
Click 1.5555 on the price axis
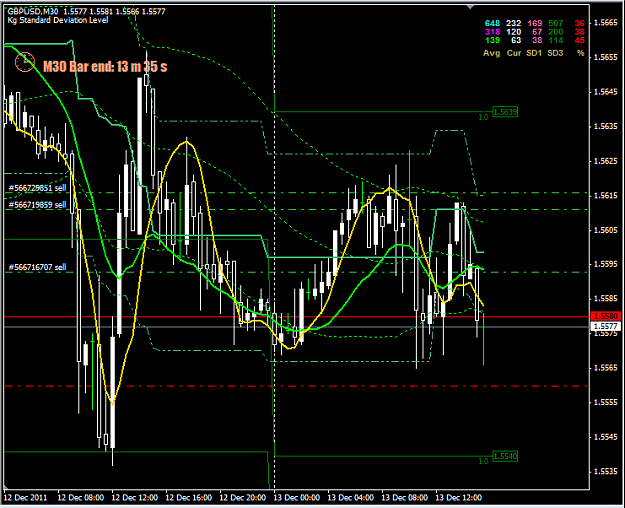coord(606,402)
